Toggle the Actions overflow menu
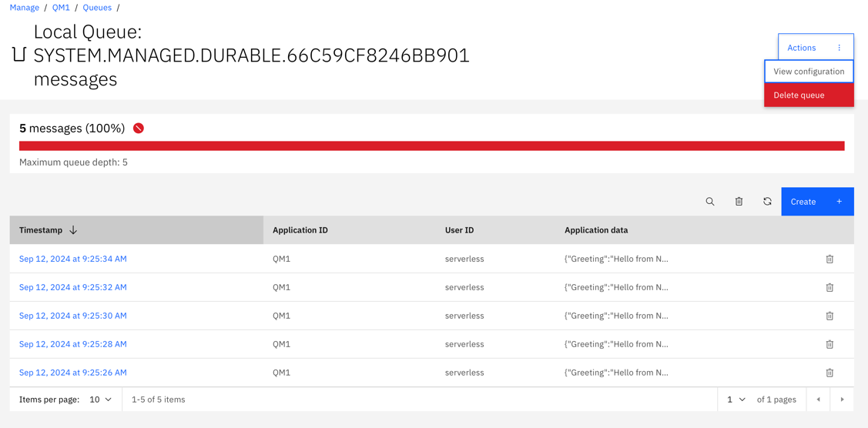Screen dimensions: 868x428 pos(816,48)
